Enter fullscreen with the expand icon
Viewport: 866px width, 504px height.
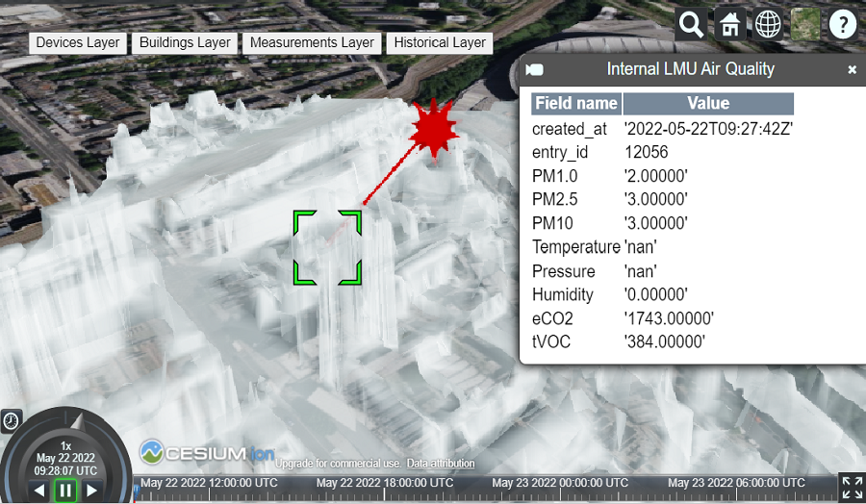[x=852, y=487]
